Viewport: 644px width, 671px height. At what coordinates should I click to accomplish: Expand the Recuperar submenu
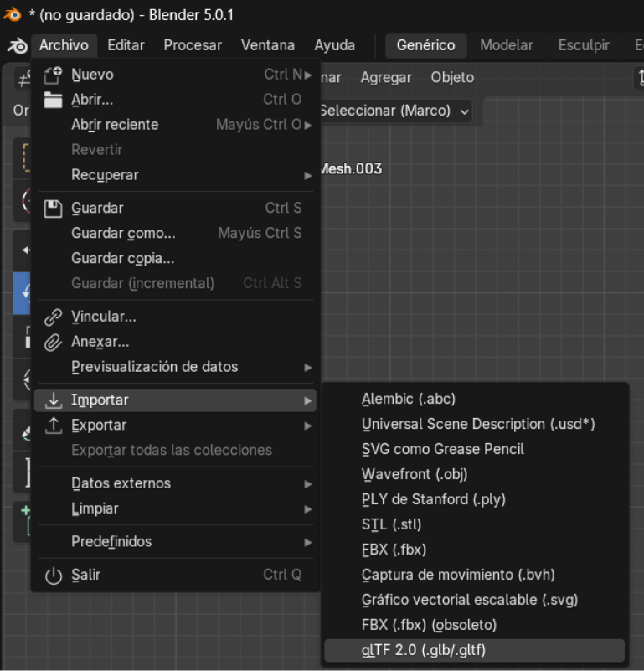pos(175,175)
